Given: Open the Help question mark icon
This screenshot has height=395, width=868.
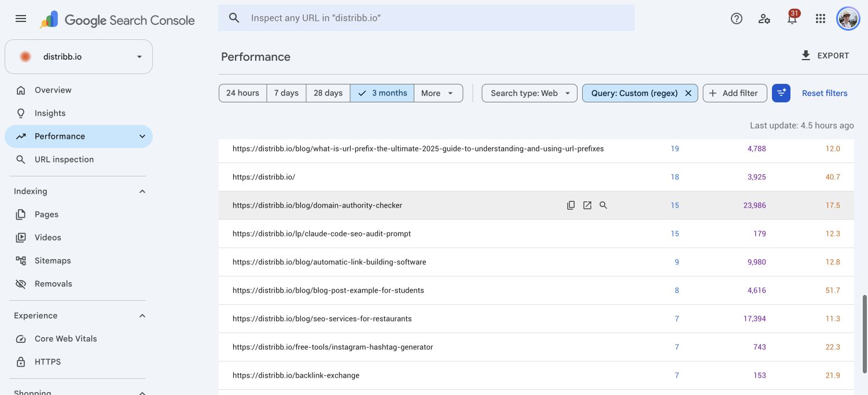Looking at the screenshot, I should coord(737,19).
